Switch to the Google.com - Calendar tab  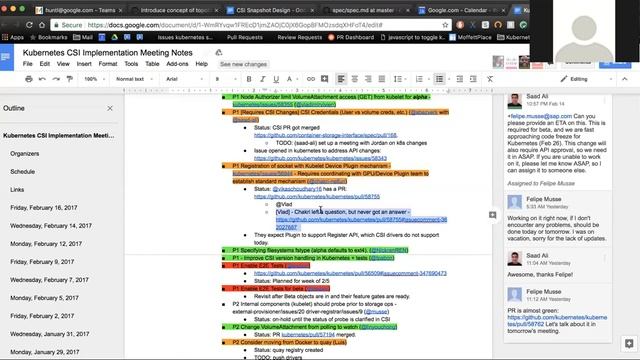tap(461, 10)
